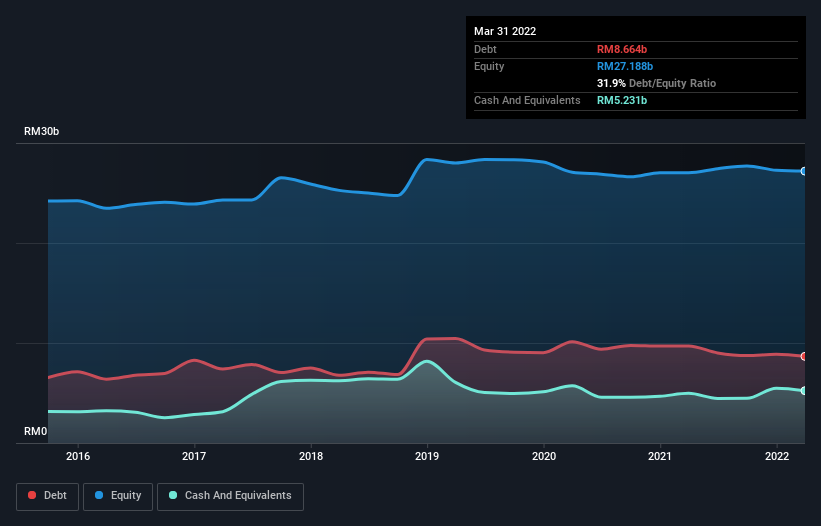This screenshot has width=821, height=526.
Task: Click the 2016 x-axis label
Action: (78, 456)
